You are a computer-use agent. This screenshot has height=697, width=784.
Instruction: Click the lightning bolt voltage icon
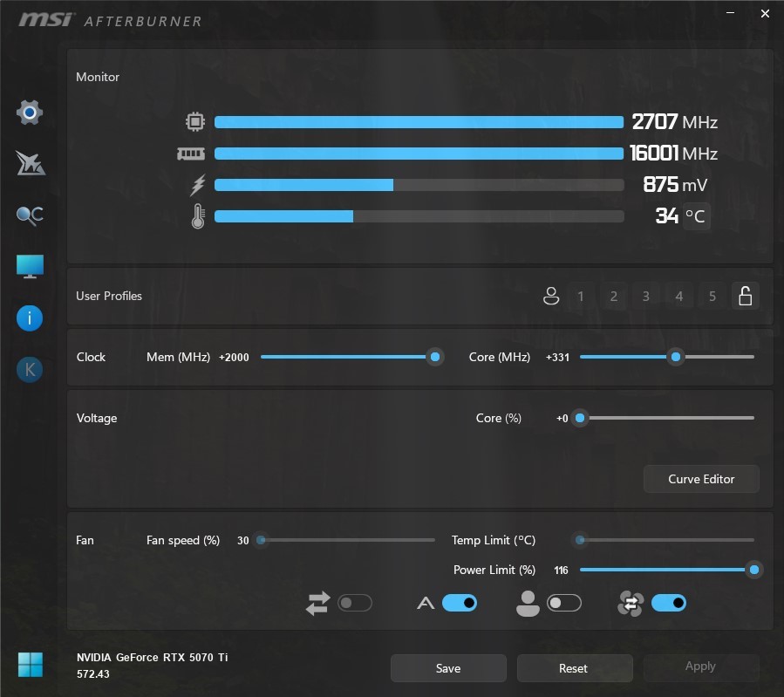[x=197, y=185]
